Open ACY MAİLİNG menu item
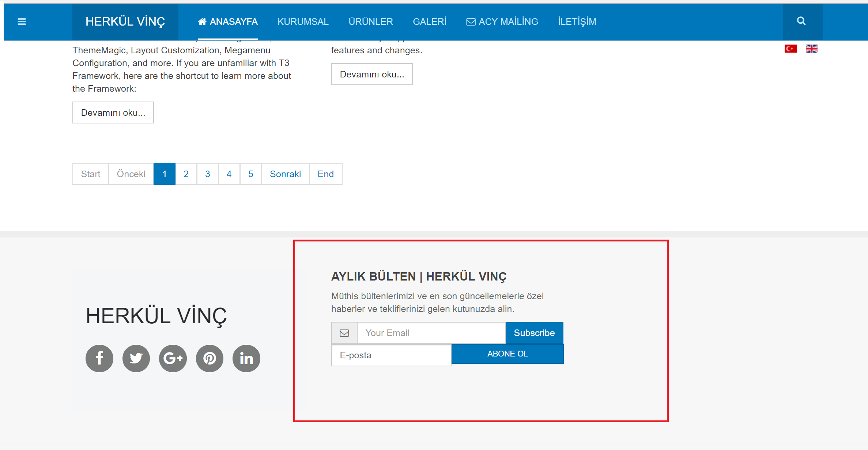The height and width of the screenshot is (450, 868). [x=502, y=22]
